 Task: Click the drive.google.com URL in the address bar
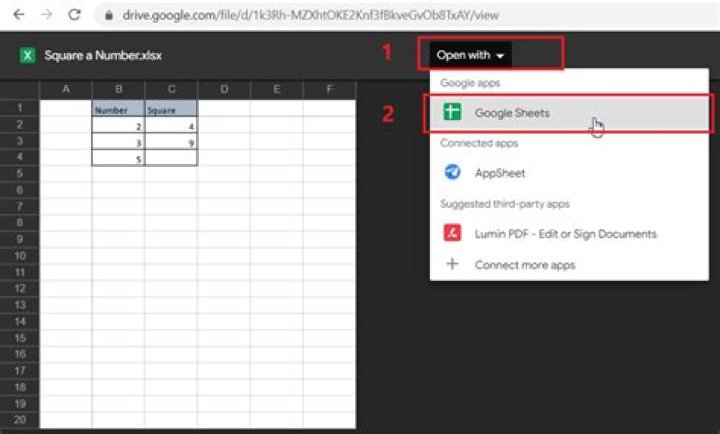point(310,15)
